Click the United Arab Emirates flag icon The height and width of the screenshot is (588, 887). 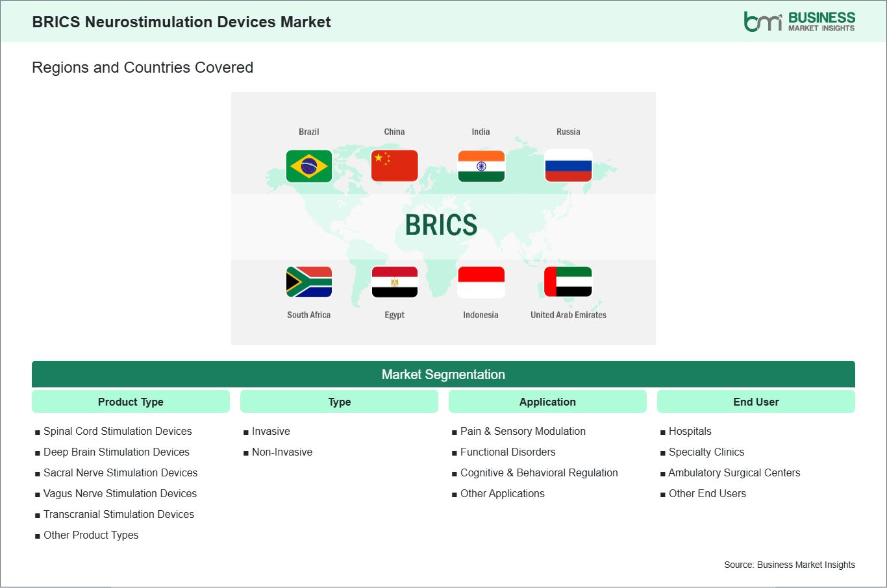point(568,282)
